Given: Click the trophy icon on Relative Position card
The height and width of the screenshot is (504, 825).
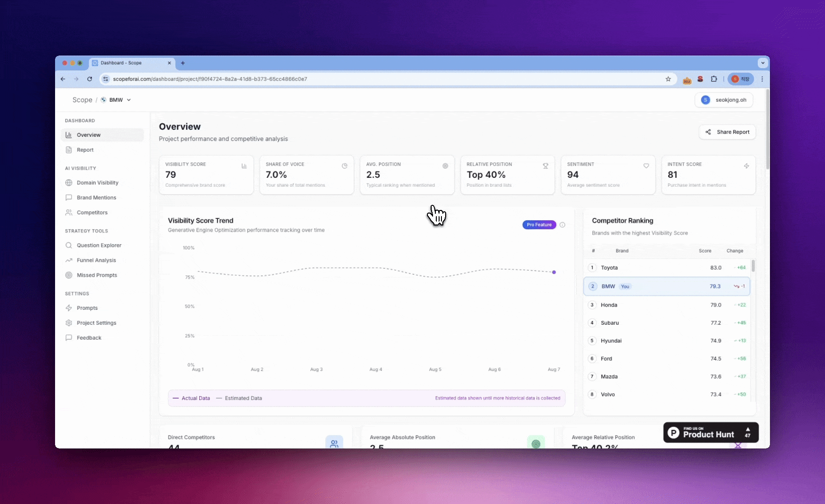Looking at the screenshot, I should tap(545, 166).
